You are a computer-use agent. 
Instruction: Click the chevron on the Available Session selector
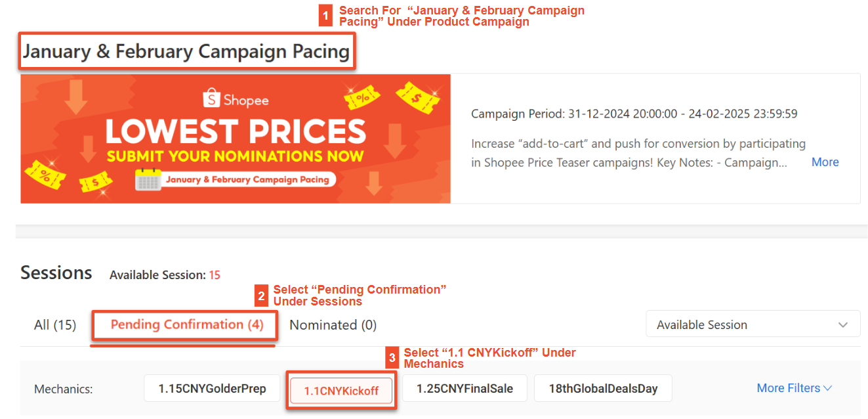click(x=844, y=323)
